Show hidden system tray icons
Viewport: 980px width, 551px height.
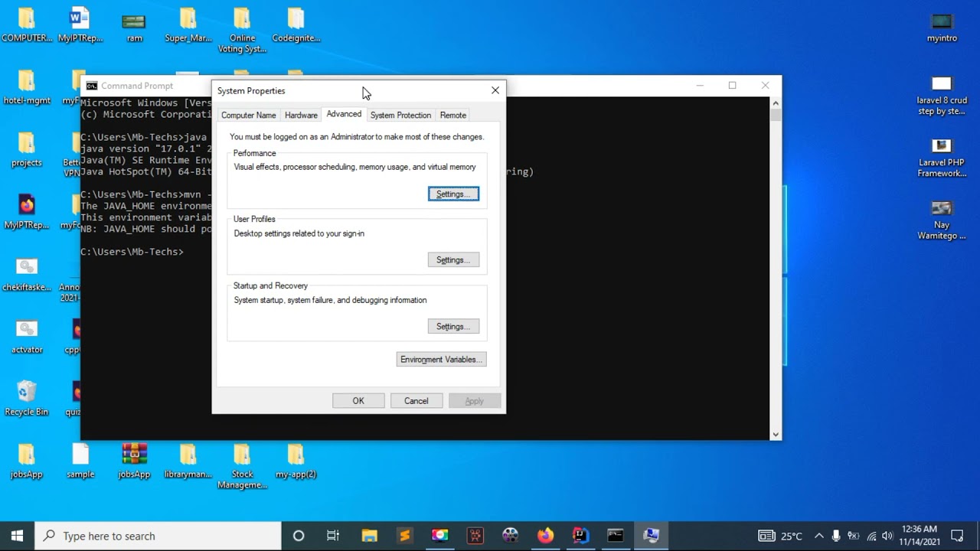coord(819,536)
